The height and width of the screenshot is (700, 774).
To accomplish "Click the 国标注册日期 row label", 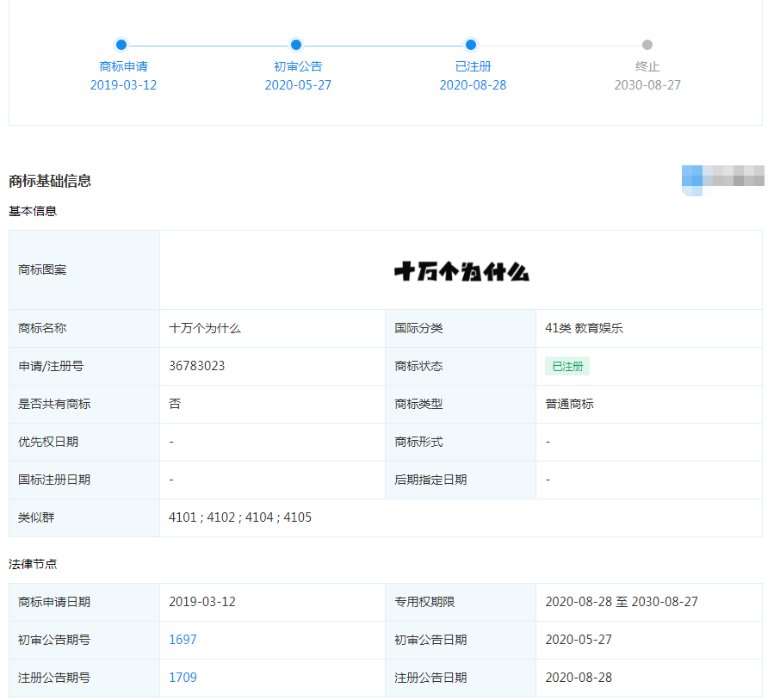I will pos(54,480).
